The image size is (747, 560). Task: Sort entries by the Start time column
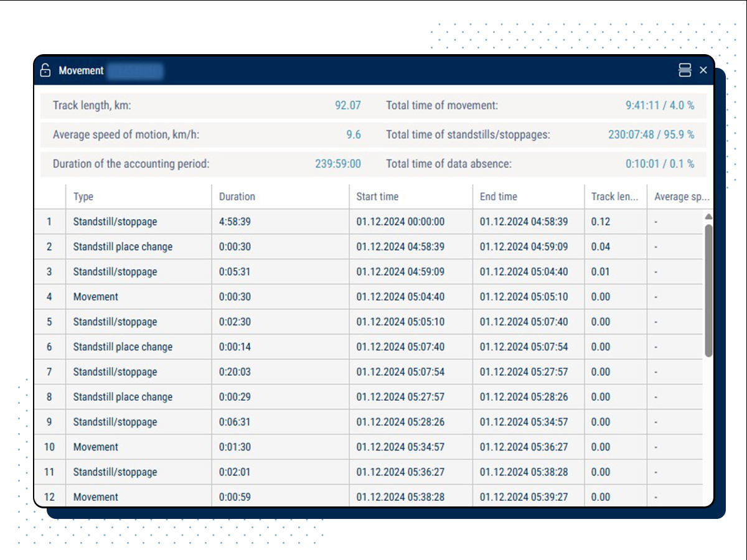point(377,197)
